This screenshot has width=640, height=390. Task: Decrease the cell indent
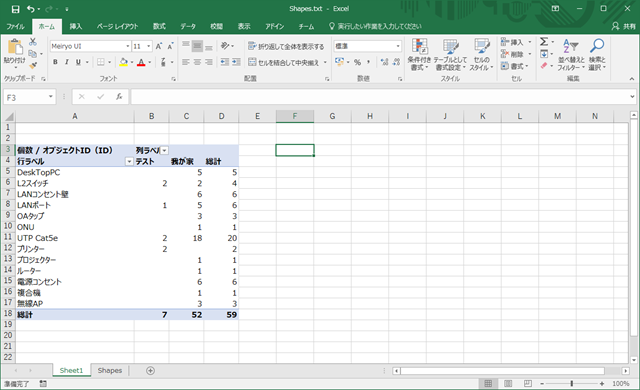coord(224,62)
